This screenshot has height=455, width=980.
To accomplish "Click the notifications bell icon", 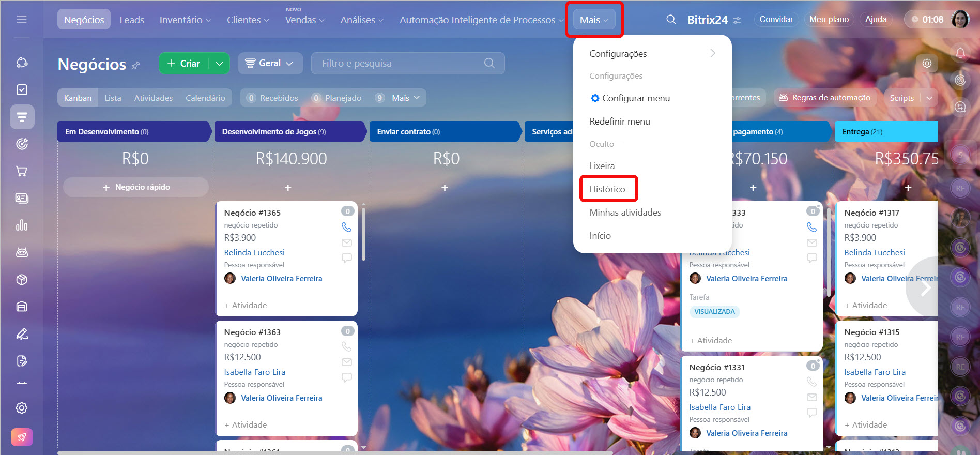I will point(960,53).
